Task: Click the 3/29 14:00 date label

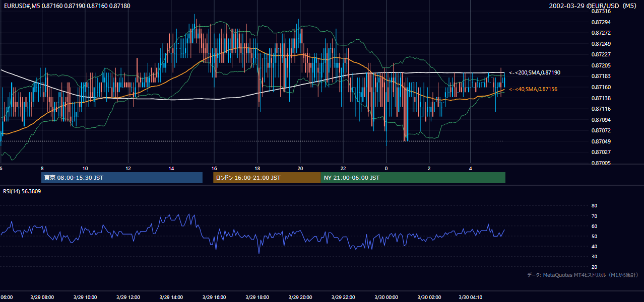Action: pos(171,297)
